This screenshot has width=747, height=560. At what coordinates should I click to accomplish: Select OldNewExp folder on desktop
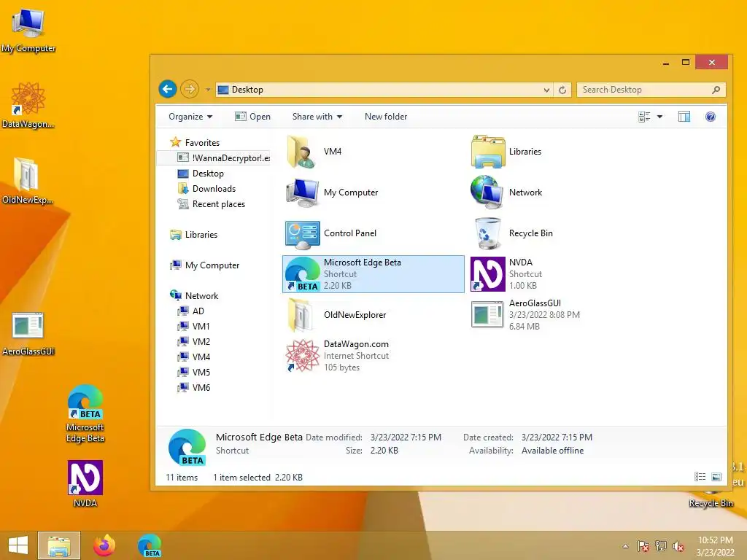click(x=27, y=180)
